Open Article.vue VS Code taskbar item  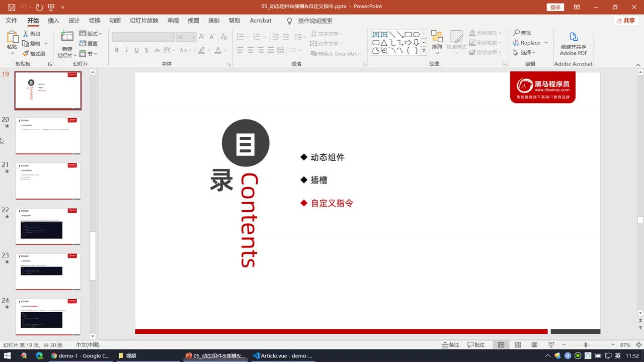283,355
